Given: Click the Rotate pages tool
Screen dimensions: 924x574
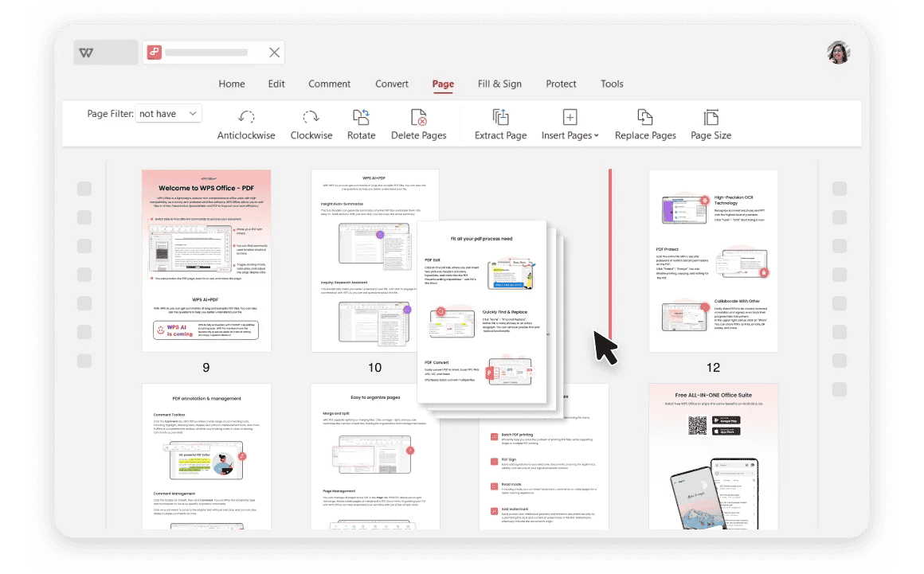Looking at the screenshot, I should pyautogui.click(x=361, y=125).
